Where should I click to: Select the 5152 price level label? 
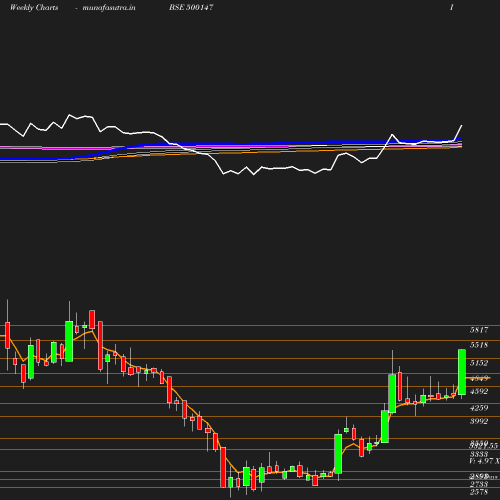pos(479,363)
